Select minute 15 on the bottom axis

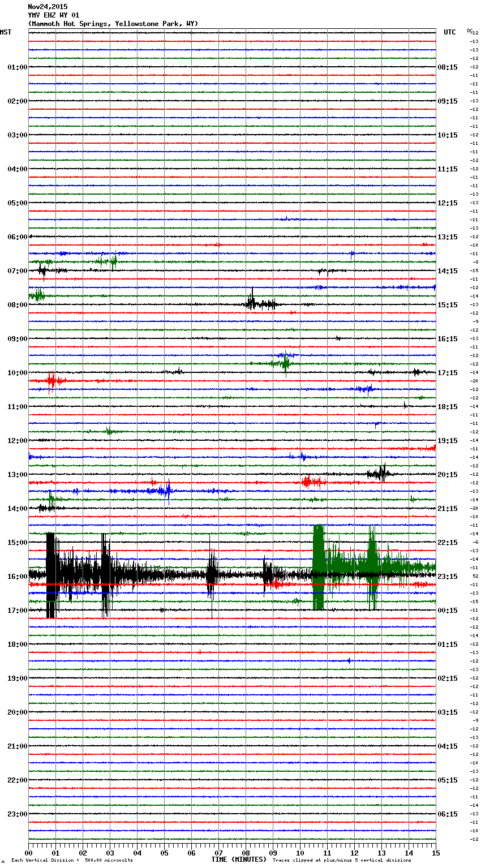(x=435, y=853)
